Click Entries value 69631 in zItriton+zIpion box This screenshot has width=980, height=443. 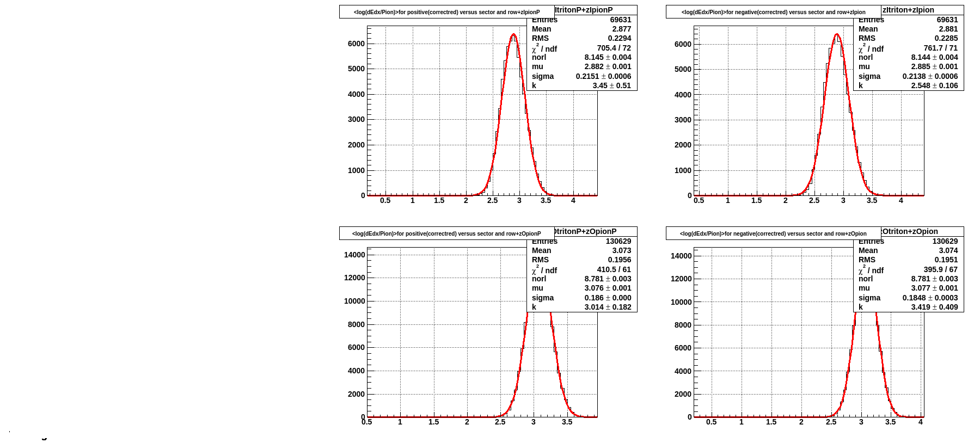click(x=947, y=20)
